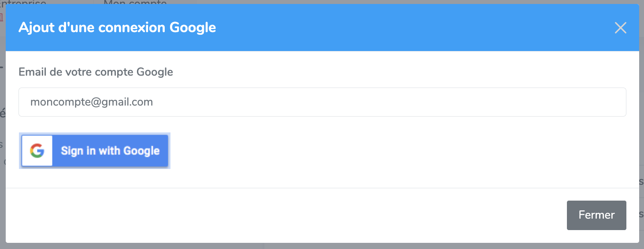Click the Sign in with Google button
The height and width of the screenshot is (249, 644).
coord(95,151)
